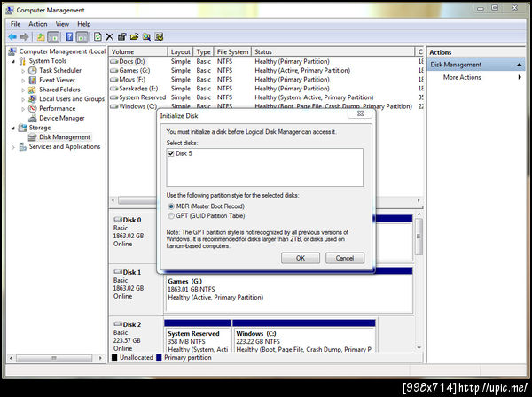532x397 pixels.
Task: Click the Local Users and Groups icon
Action: (32, 99)
